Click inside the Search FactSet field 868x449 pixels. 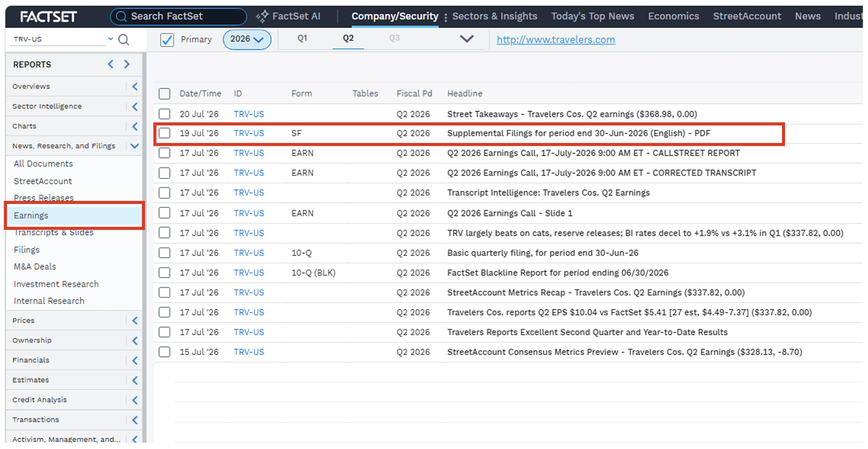tap(178, 17)
